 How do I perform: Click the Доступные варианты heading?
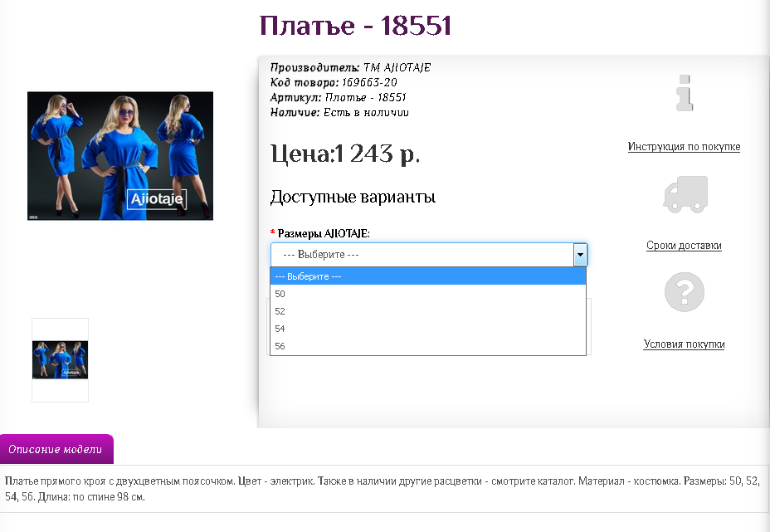point(353,197)
